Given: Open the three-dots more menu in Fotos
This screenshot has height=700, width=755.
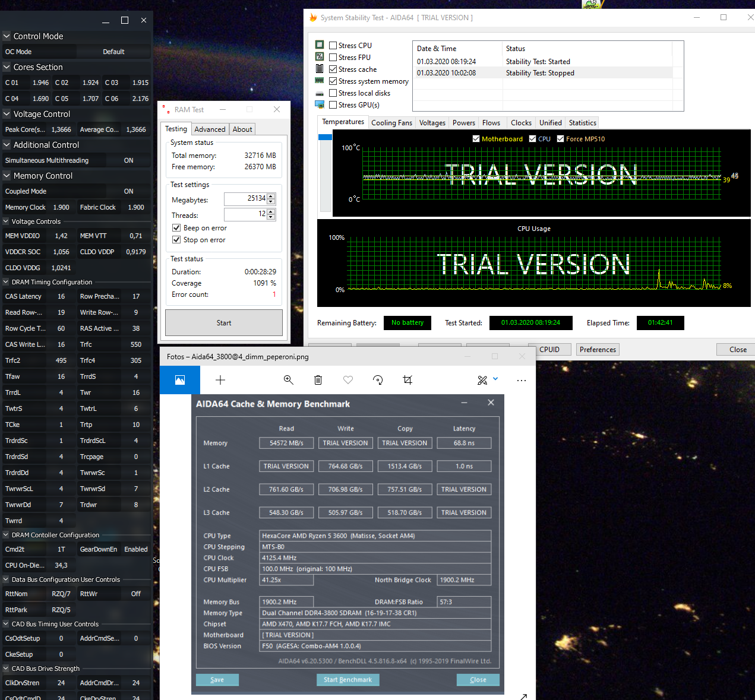Looking at the screenshot, I should click(x=522, y=380).
